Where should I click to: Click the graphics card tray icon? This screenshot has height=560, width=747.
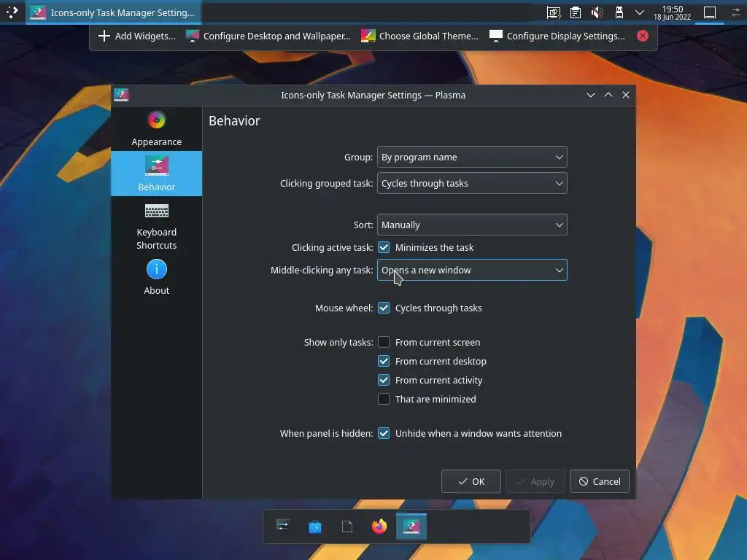pyautogui.click(x=553, y=12)
